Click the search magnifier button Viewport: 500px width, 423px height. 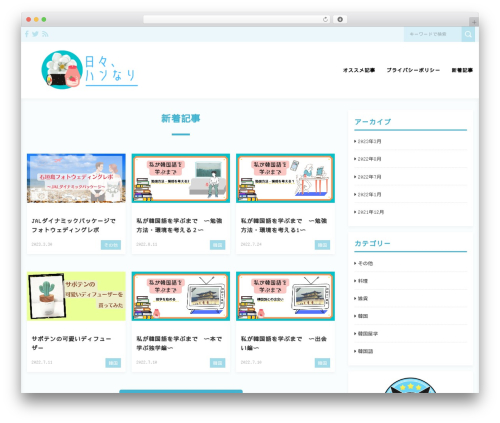click(x=468, y=34)
